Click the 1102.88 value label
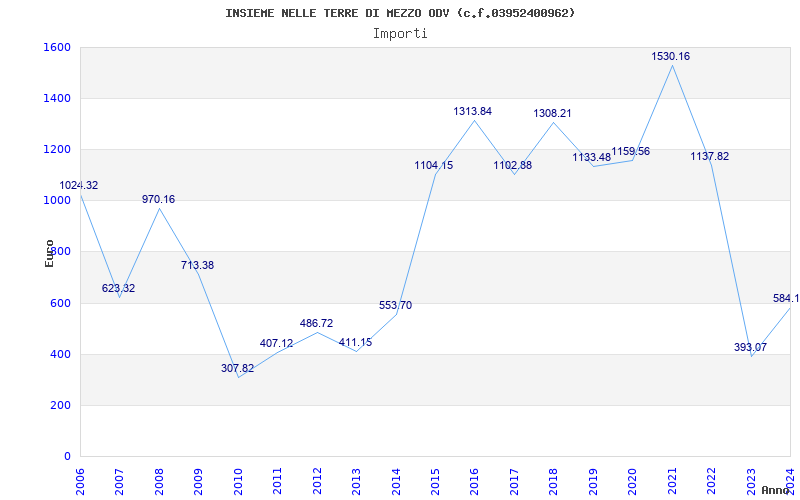Viewport: 800px width, 500px height. click(x=512, y=165)
